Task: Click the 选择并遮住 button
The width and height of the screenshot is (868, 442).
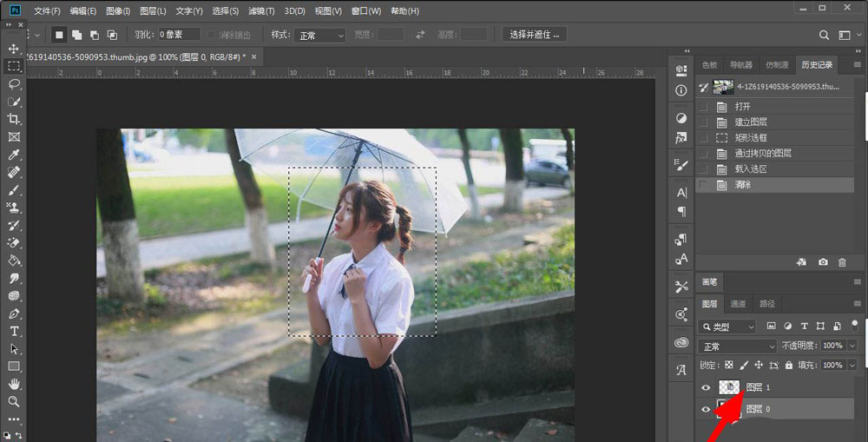Action: click(x=535, y=35)
